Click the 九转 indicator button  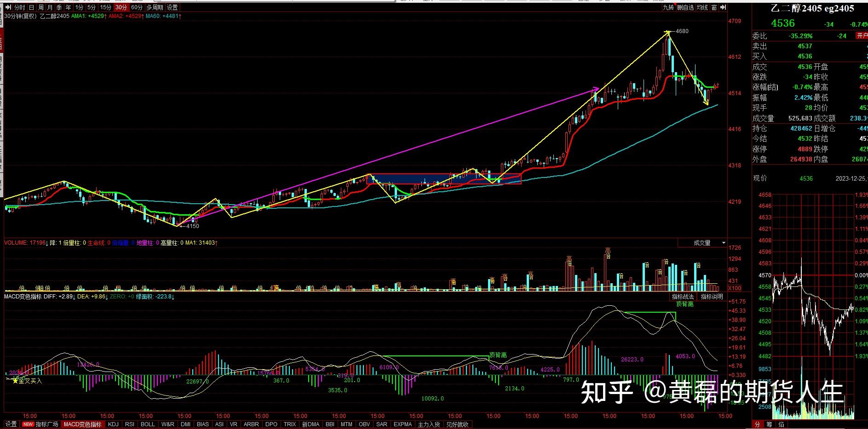tap(668, 7)
